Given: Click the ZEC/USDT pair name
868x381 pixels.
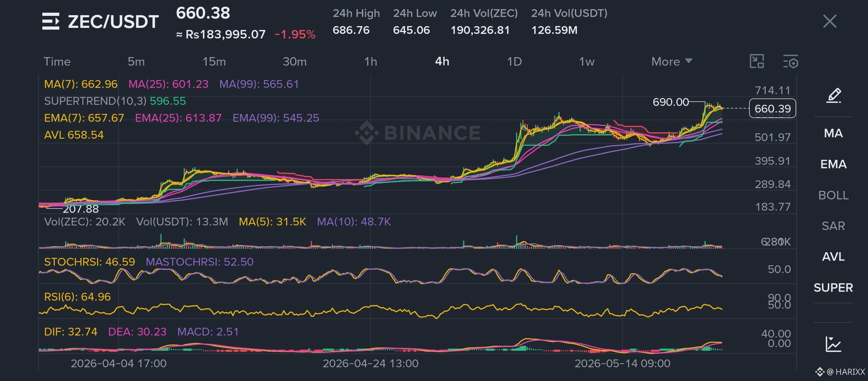Looking at the screenshot, I should [x=113, y=22].
